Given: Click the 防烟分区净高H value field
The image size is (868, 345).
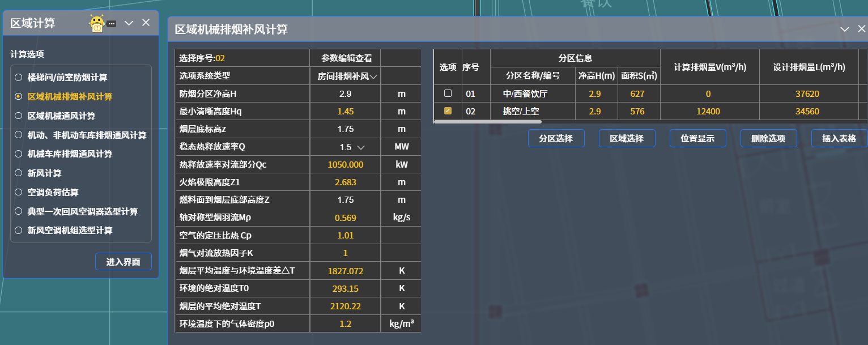Looking at the screenshot, I should pyautogui.click(x=345, y=93).
